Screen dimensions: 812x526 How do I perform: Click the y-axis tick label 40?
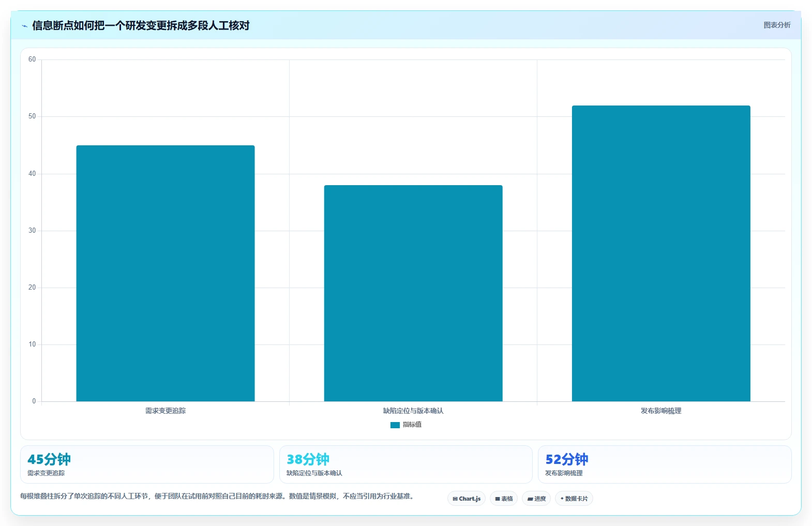pos(32,174)
